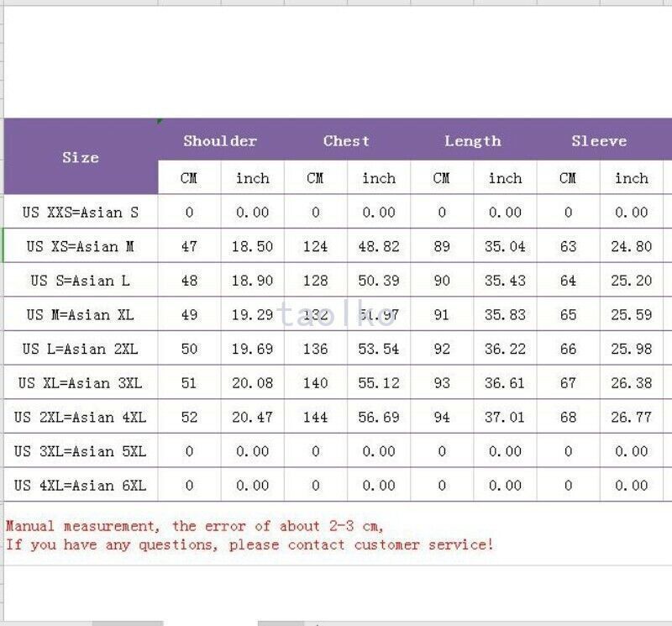Select the Chest header cell
The width and height of the screenshot is (672, 626).
coord(347,140)
